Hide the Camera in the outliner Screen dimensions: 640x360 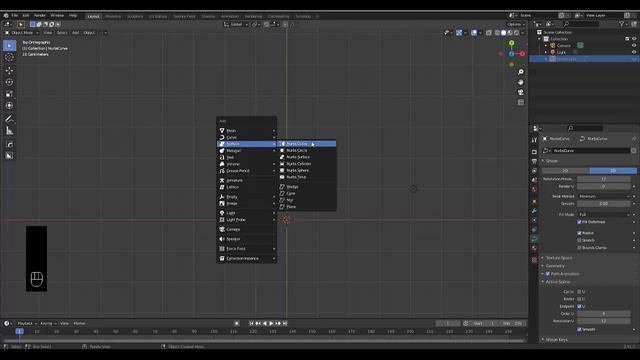point(634,45)
